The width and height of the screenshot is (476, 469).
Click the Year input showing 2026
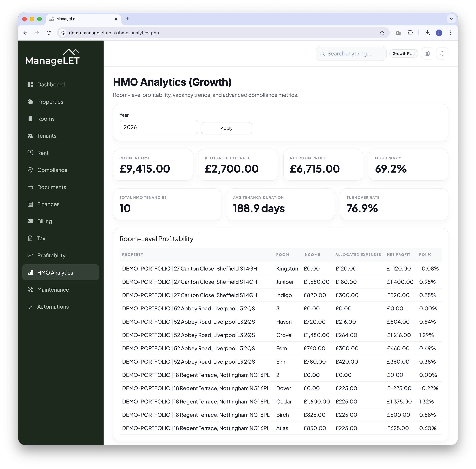coord(158,127)
